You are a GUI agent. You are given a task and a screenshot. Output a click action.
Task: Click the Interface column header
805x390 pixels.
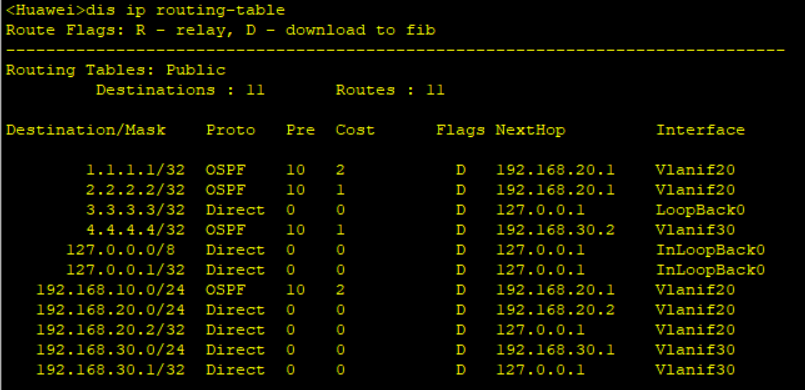[700, 130]
